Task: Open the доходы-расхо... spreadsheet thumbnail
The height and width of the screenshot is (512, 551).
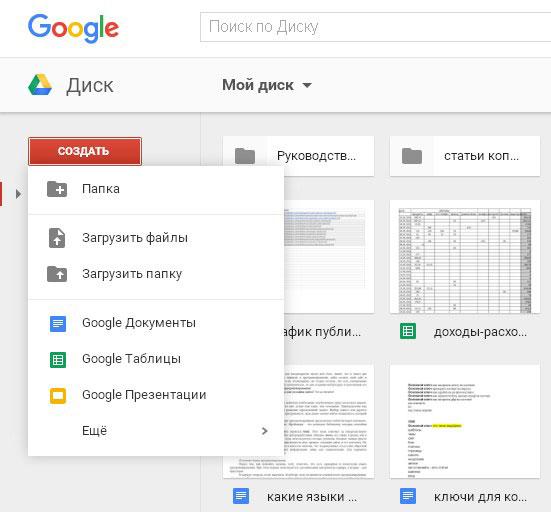Action: click(x=465, y=257)
